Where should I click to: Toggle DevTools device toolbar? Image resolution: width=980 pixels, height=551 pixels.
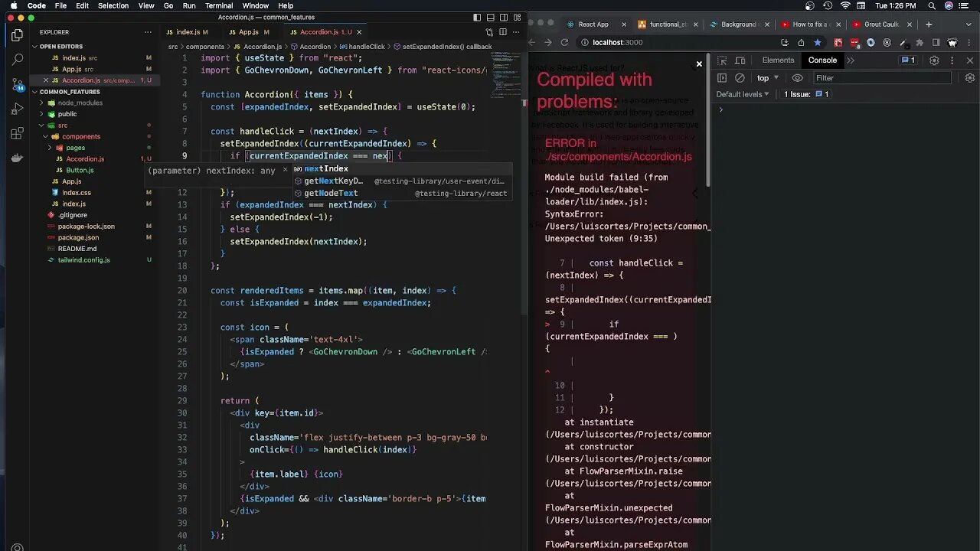(740, 60)
